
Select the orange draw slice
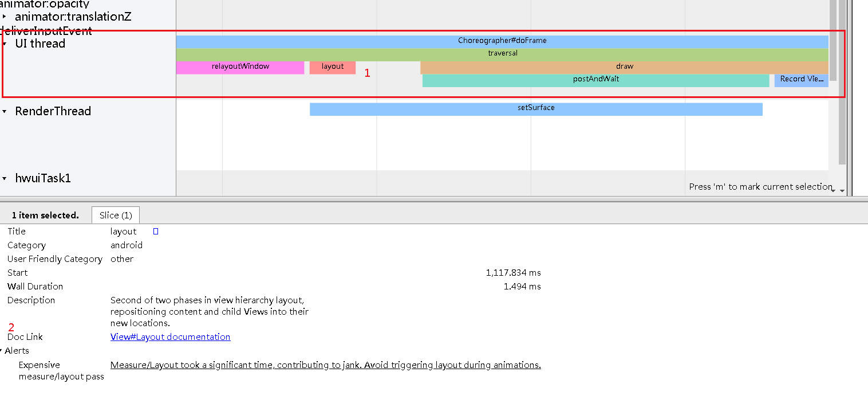624,67
